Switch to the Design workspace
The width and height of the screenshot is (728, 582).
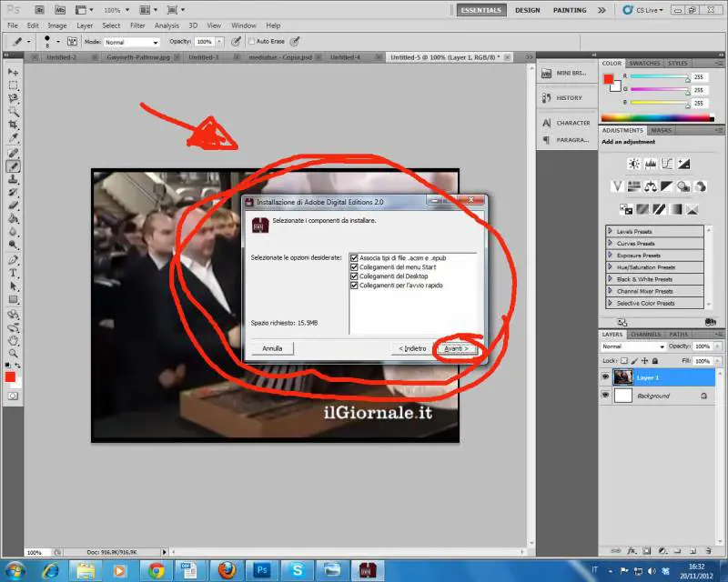[x=528, y=10]
